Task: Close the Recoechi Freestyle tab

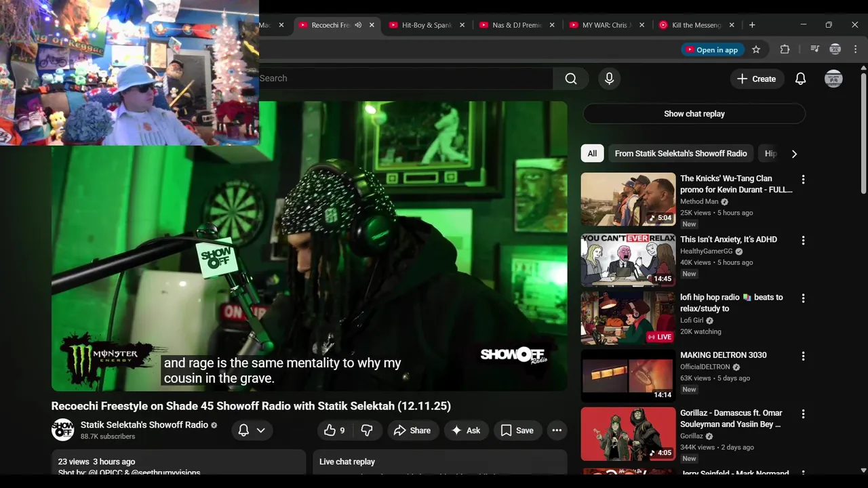Action: click(x=372, y=25)
